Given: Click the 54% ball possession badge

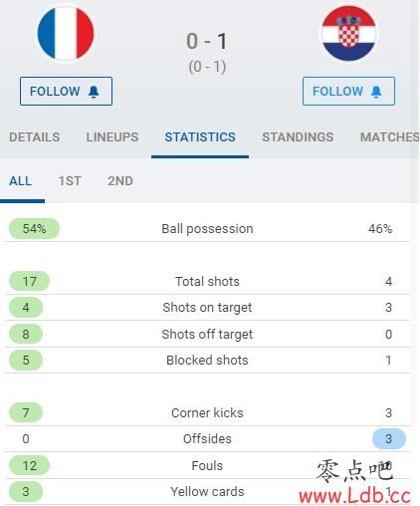Looking at the screenshot, I should tap(34, 229).
